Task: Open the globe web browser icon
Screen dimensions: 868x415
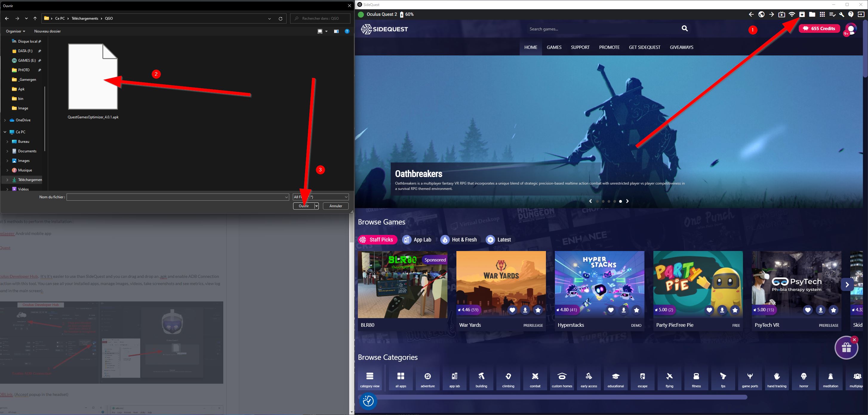Action: tap(761, 15)
